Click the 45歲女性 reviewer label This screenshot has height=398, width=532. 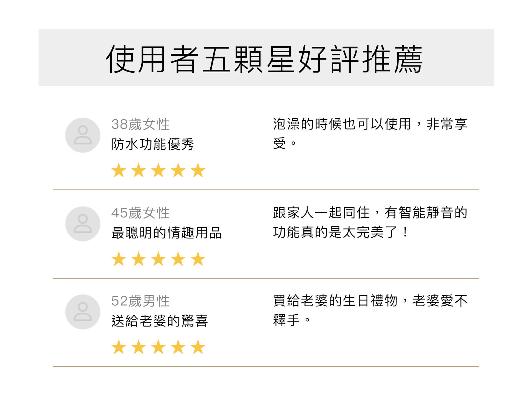click(x=140, y=213)
